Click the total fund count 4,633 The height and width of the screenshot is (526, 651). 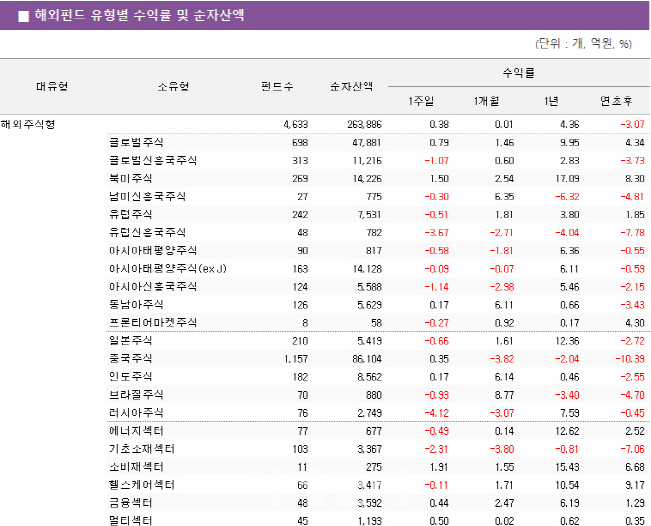296,125
